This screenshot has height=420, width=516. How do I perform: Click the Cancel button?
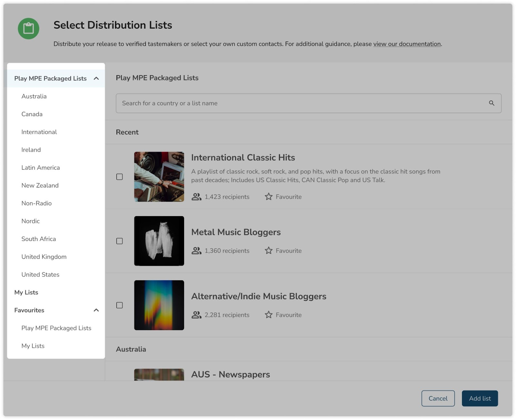pos(438,398)
